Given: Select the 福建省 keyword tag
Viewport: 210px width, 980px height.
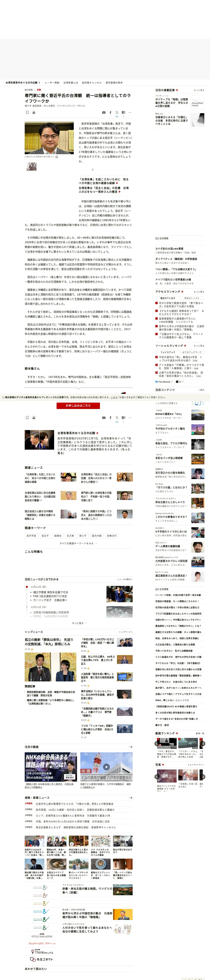Looking at the screenshot, I should 58,536.
